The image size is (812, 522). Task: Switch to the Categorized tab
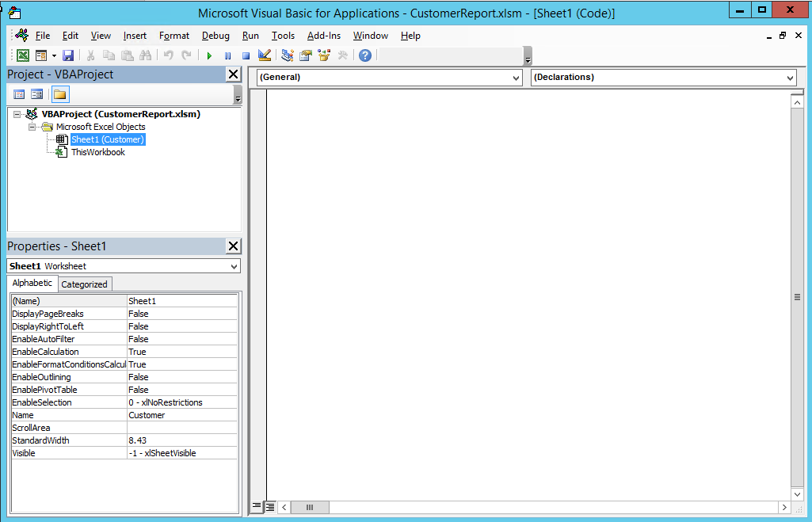[x=85, y=284]
